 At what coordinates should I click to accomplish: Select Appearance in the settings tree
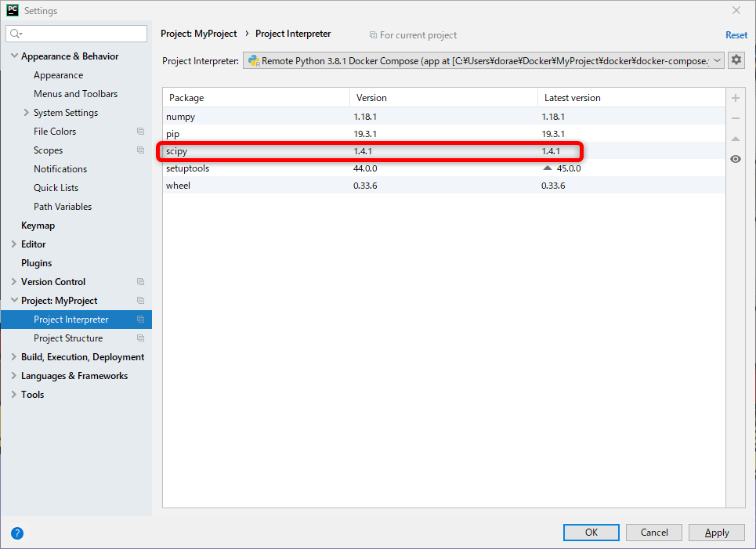(x=58, y=75)
